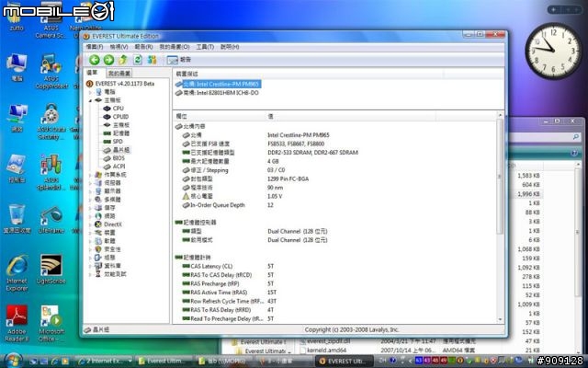Click the search box in background Explorer window
The image size is (588, 368).
point(545,137)
